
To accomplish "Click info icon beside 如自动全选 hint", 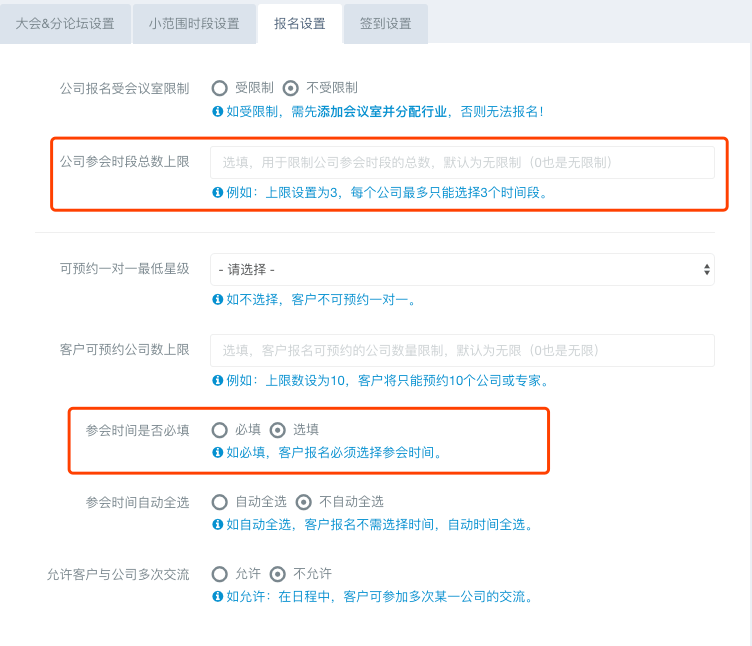I will [x=217, y=525].
